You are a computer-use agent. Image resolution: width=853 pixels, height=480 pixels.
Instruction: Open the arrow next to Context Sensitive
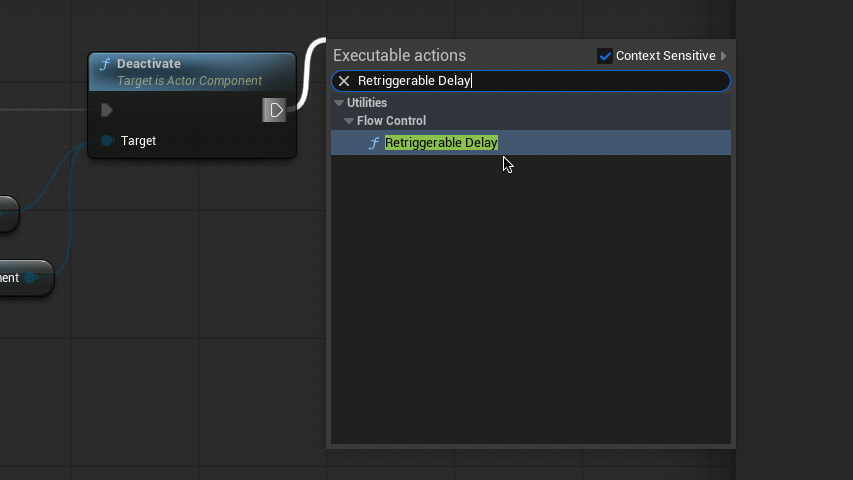(x=724, y=56)
